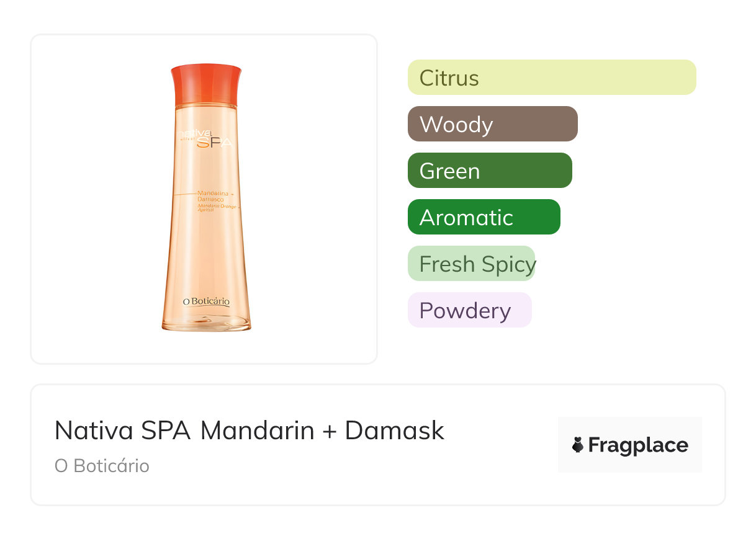Select the brown Woody accord bar
Viewport: 756px width, 536px height.
[492, 124]
